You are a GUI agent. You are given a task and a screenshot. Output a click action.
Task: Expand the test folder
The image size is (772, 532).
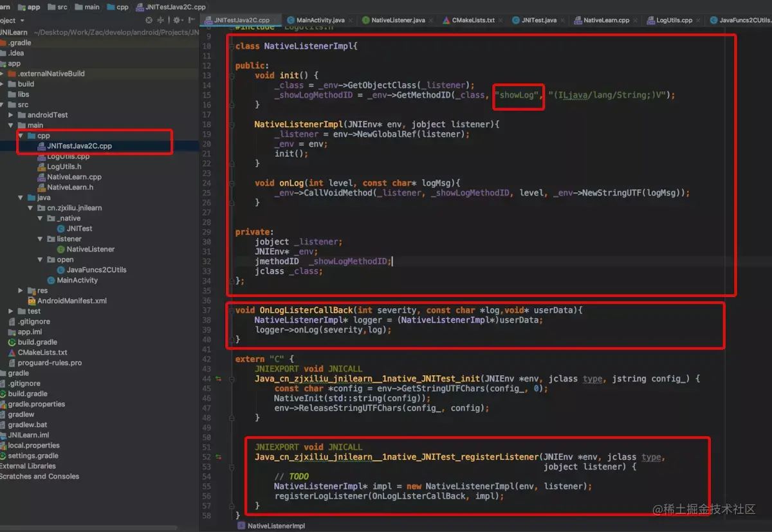[x=12, y=311]
